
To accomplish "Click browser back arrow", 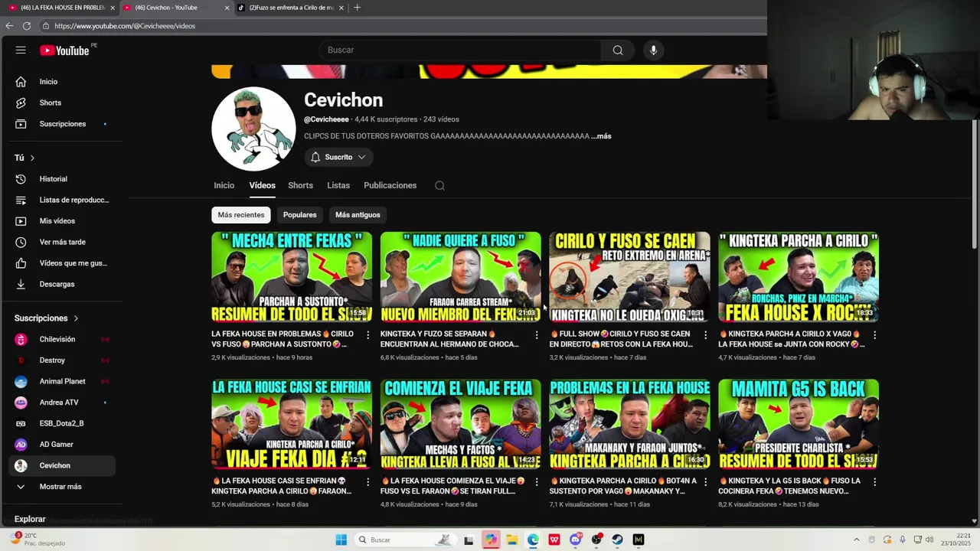I will pos(9,25).
